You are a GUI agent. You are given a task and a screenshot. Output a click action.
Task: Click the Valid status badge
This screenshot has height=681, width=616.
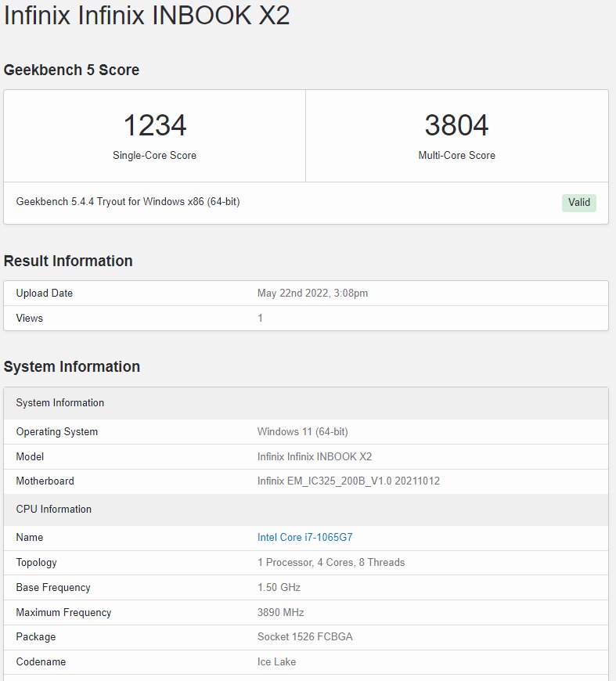(578, 203)
